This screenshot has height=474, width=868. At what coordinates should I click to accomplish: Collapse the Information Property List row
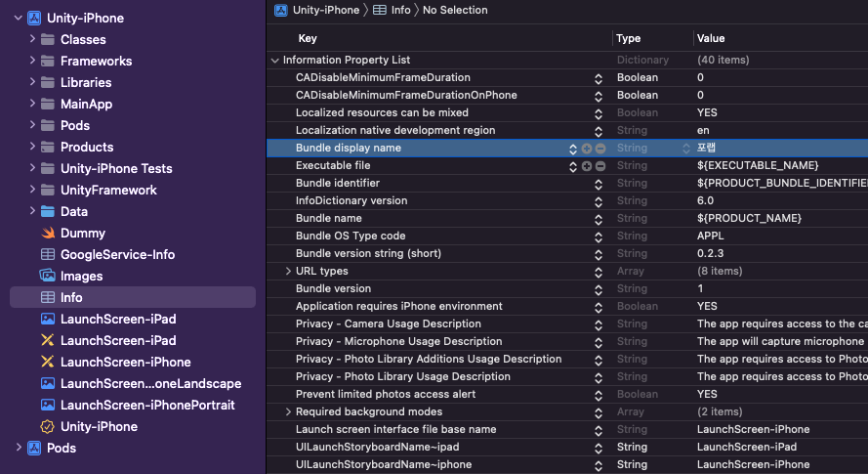pos(275,60)
